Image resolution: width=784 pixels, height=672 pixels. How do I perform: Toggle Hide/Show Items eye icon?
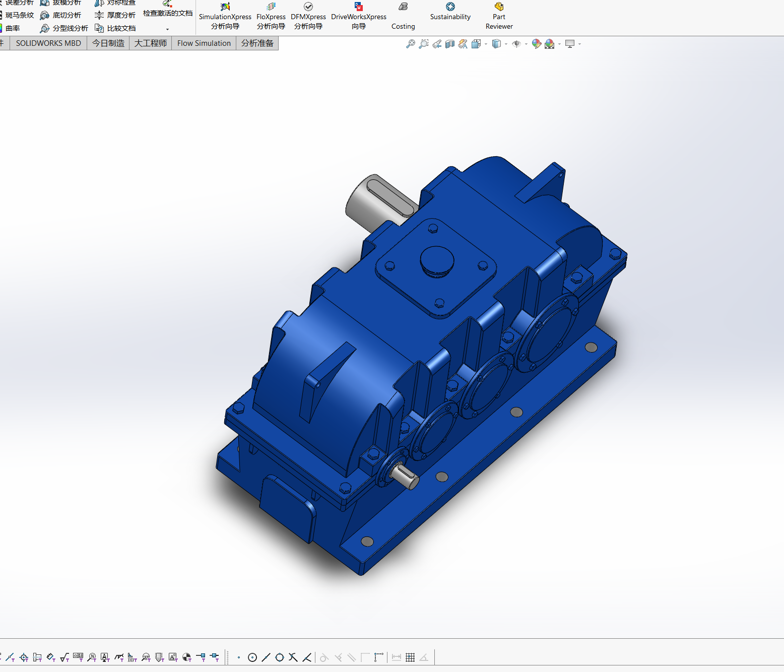[516, 44]
